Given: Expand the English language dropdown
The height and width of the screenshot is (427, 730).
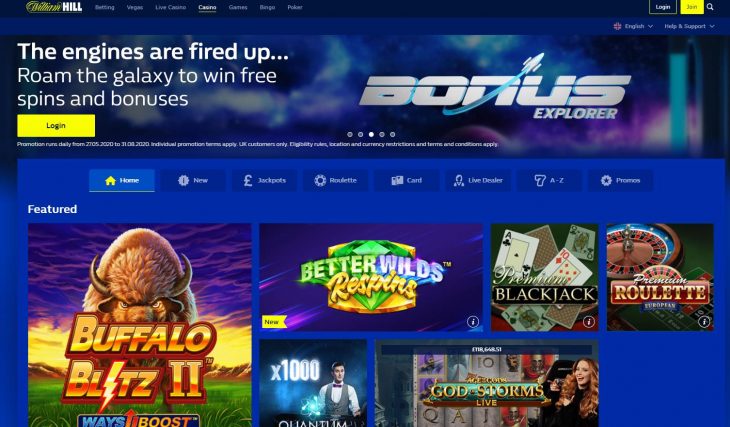Looking at the screenshot, I should [x=633, y=26].
